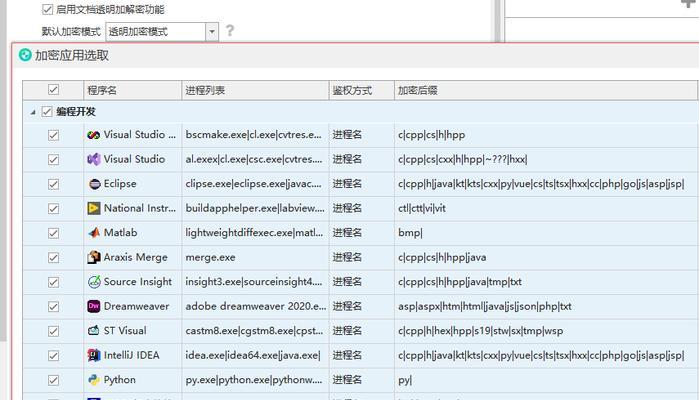Uncheck the IntelliJ IDEA row checkbox

click(53, 356)
